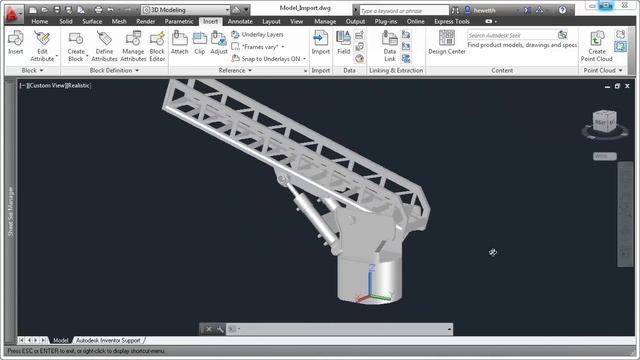Open the Frames vary dropdown
Viewport: 640px width, 360px height.
pyautogui.click(x=258, y=47)
